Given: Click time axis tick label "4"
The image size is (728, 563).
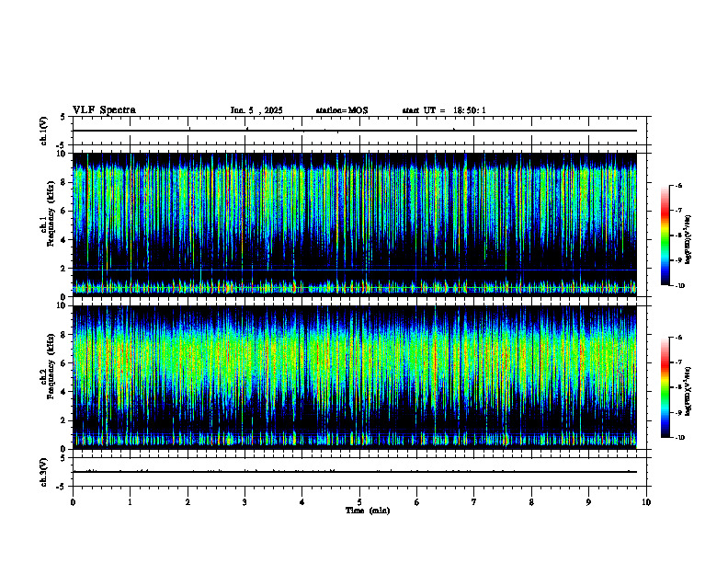Looking at the screenshot, I should 302,502.
